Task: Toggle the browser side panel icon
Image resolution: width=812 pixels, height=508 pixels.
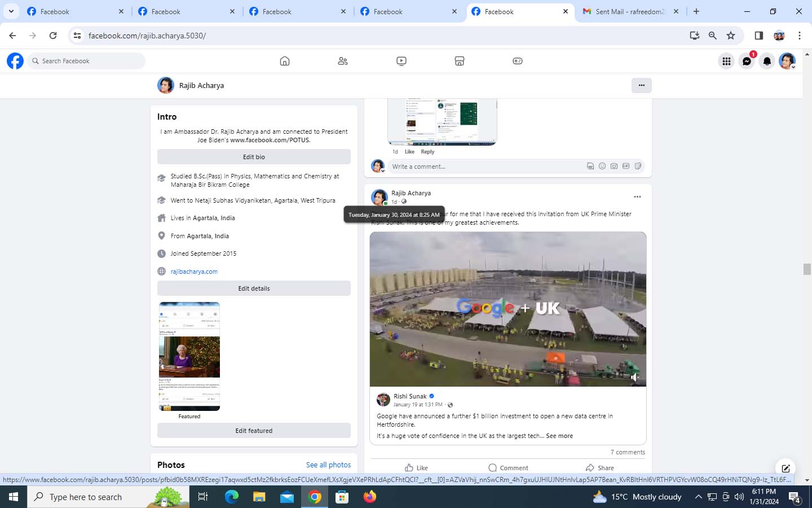Action: coord(759,36)
